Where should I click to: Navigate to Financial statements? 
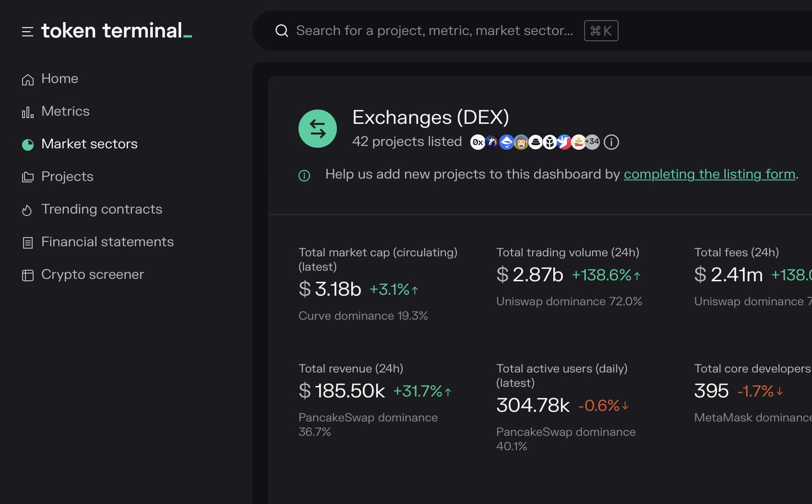point(107,242)
